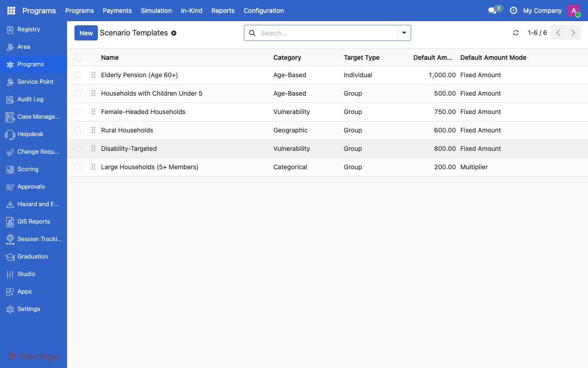This screenshot has height=368, width=588.
Task: Open Scenario Templates gear actions icon
Action: (174, 33)
